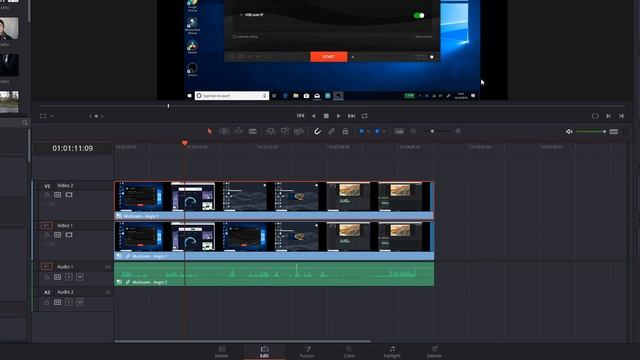Select the Multicam clip on Video 2
This screenshot has height=360, width=640.
(x=274, y=200)
